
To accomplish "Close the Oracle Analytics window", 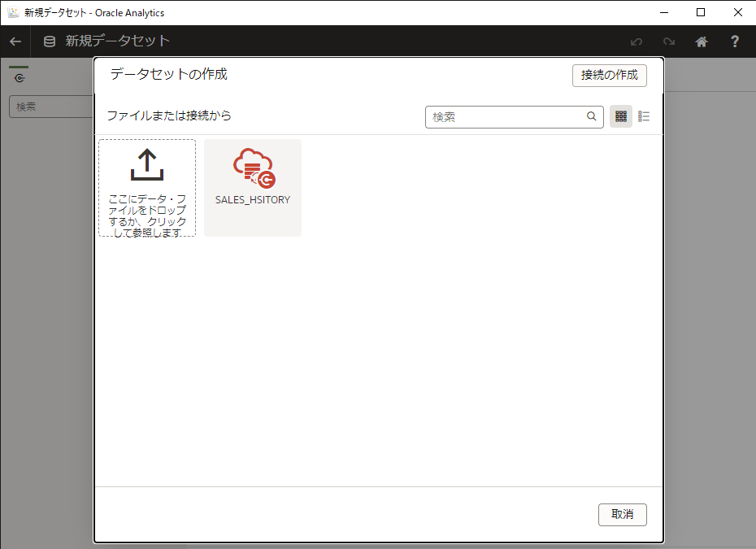I will coord(737,12).
